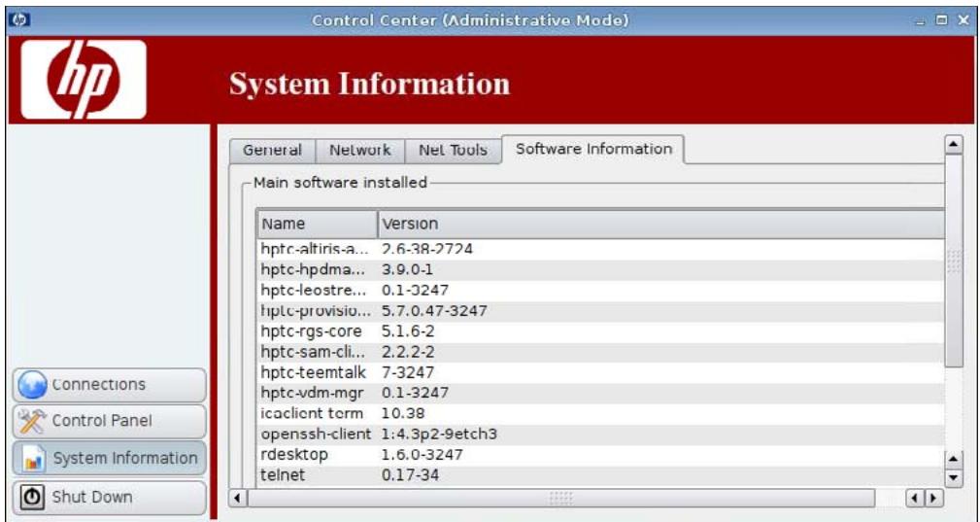Open the Net Tools tab
Viewport: 980px width, 522px height.
tap(454, 151)
